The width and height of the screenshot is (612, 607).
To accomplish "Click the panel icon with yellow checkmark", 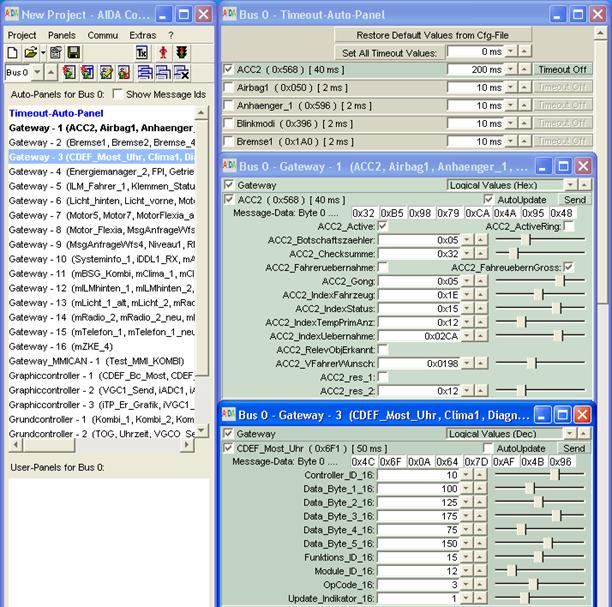I will coord(106,72).
